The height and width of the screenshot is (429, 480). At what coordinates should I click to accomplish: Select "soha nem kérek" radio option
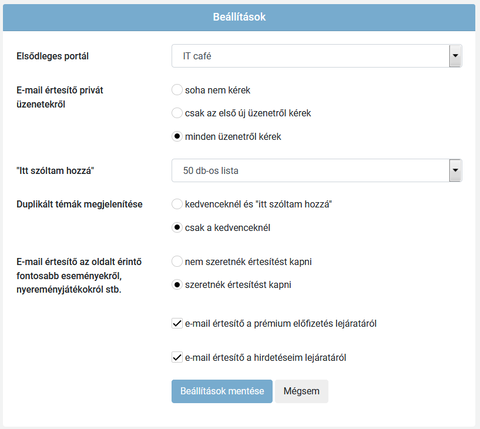[177, 90]
